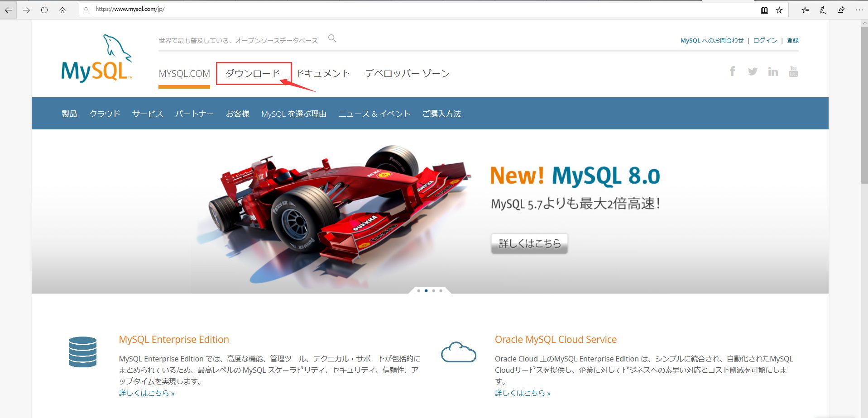Click the MySQL dolphin logo
Screen dimensions: 868x418
point(97,59)
